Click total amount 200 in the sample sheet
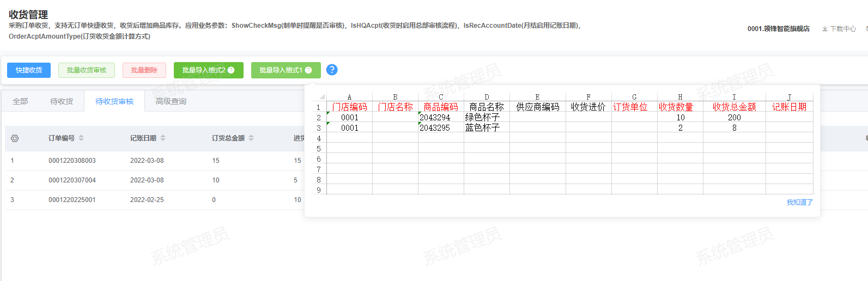 (735, 117)
